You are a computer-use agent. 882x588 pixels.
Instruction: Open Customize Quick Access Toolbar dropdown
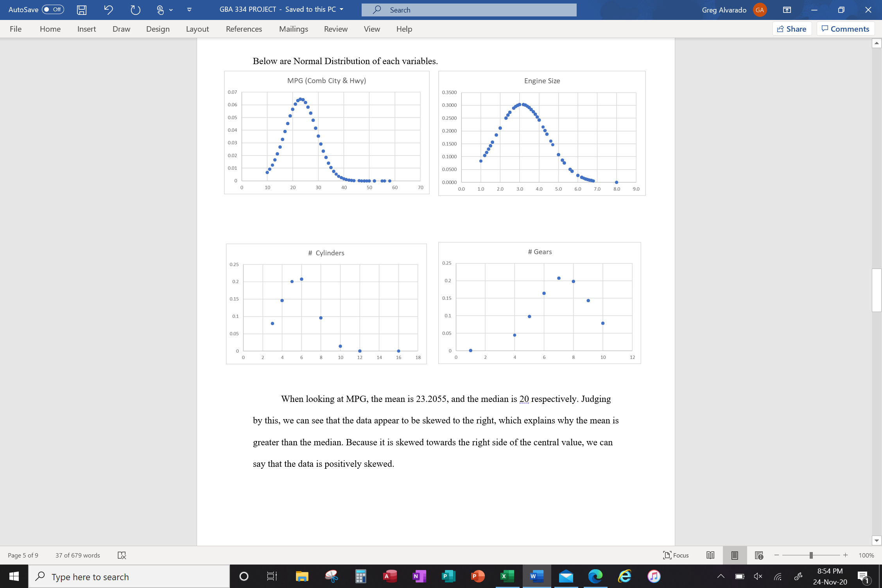point(189,10)
